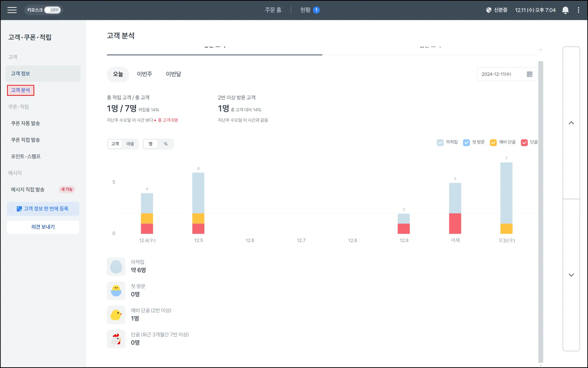The image size is (588, 368).
Task: Click the downward chevron on right panel
Action: 571,275
